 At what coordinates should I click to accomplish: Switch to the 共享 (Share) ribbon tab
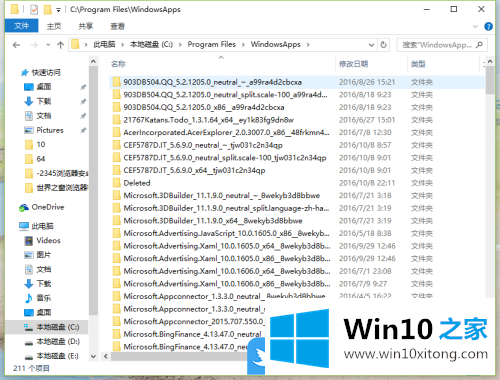click(x=85, y=26)
